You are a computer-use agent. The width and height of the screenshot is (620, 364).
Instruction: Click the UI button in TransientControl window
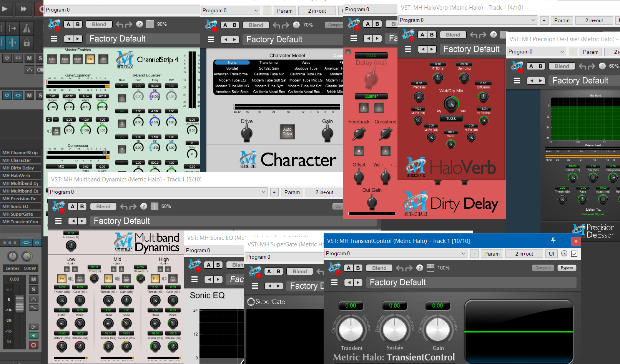click(551, 254)
